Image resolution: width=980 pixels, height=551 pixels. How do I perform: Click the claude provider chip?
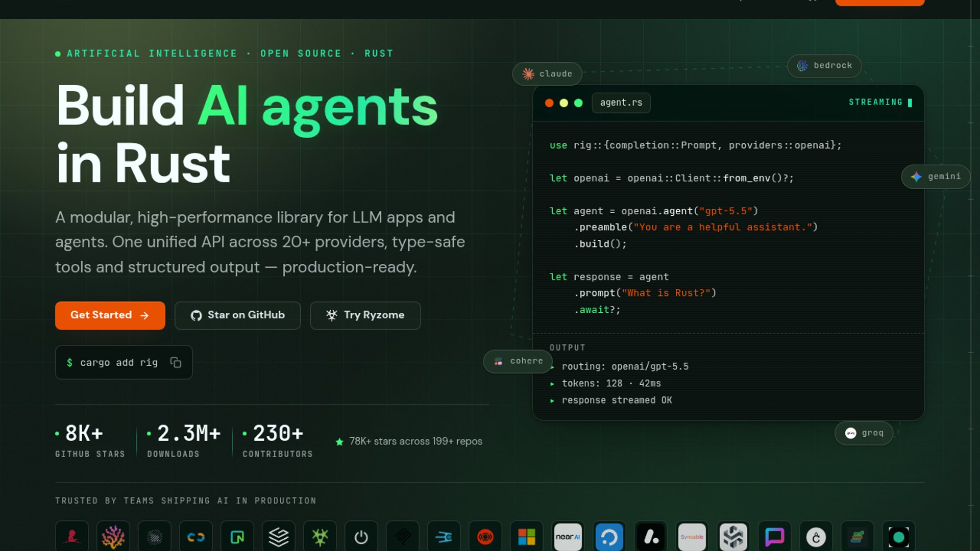pyautogui.click(x=547, y=74)
